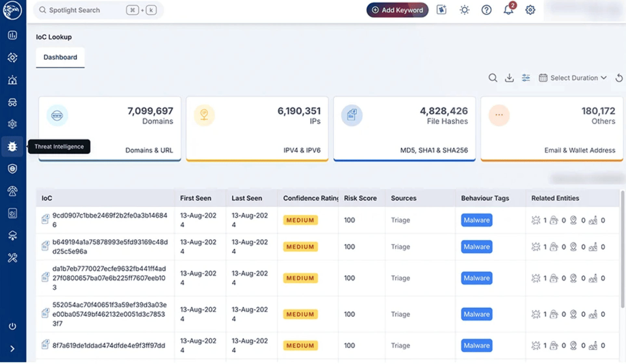Click file icon beside b649194a hash

click(46, 245)
